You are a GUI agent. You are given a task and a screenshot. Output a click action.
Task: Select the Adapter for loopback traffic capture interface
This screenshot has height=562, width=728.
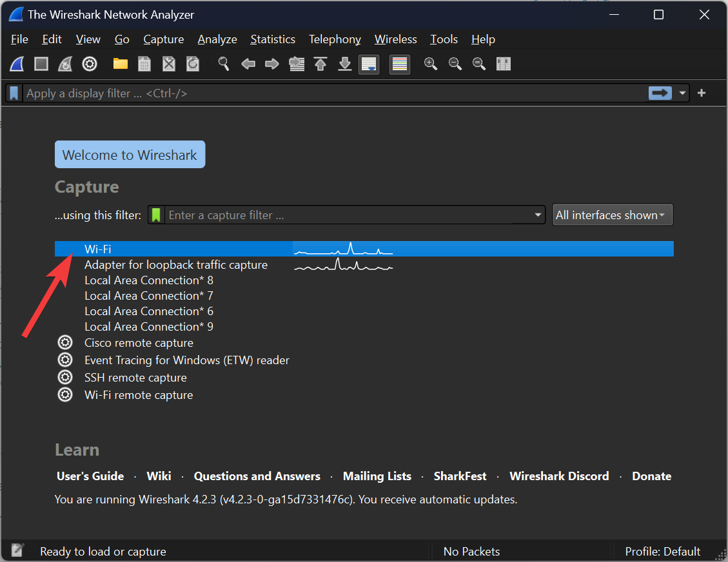[175, 264]
